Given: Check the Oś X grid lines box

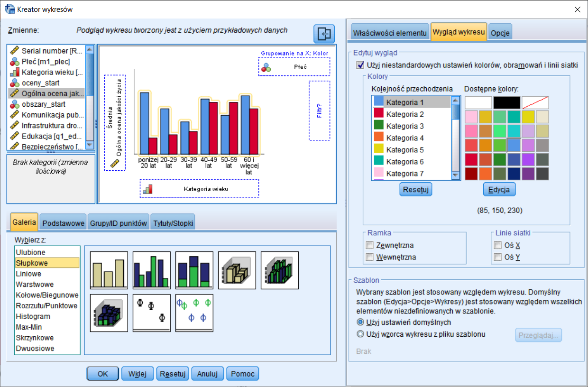Looking at the screenshot, I should 497,245.
